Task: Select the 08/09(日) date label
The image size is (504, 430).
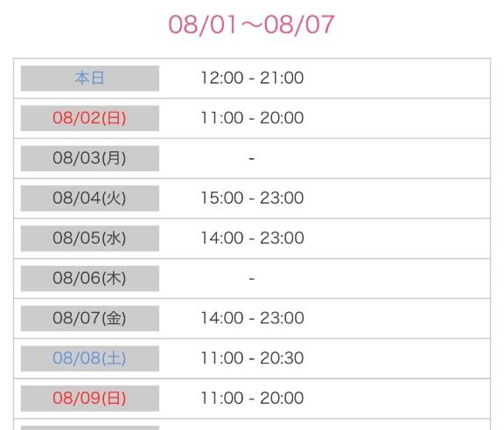Action: [x=90, y=399]
